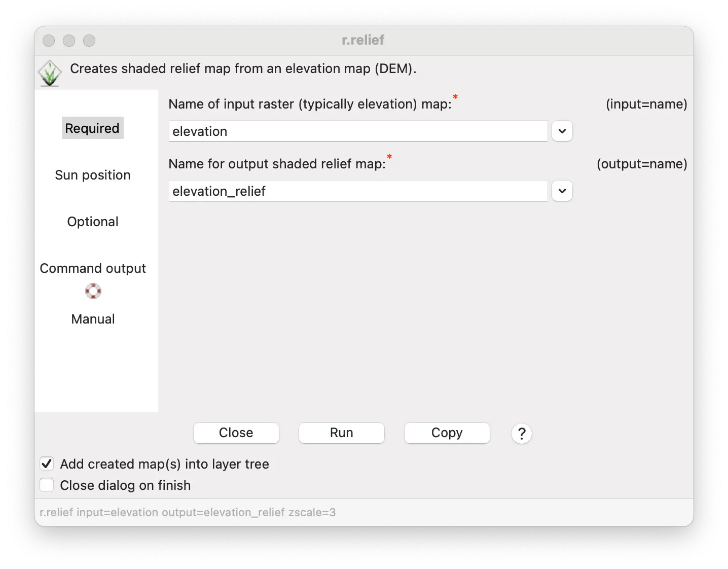The height and width of the screenshot is (569, 728).
Task: Open help with the question mark button
Action: click(522, 434)
